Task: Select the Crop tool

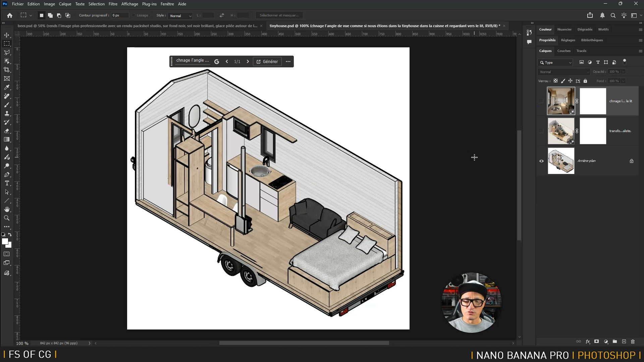Action: click(x=7, y=70)
